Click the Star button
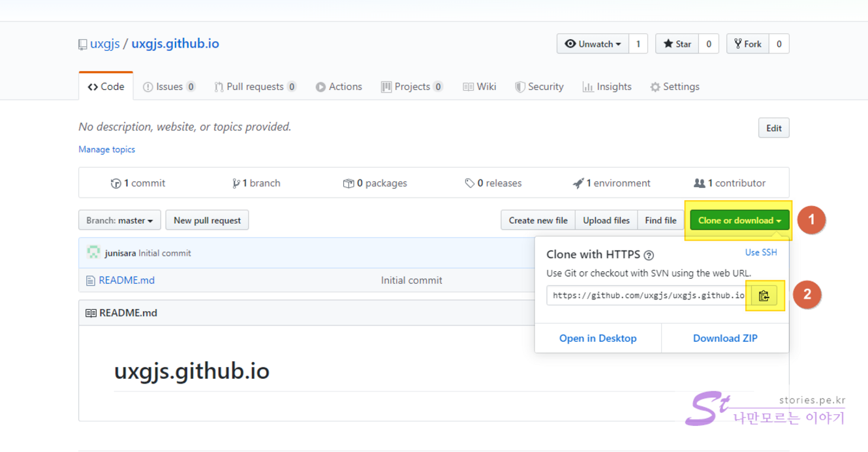868x452 pixels. click(x=677, y=44)
